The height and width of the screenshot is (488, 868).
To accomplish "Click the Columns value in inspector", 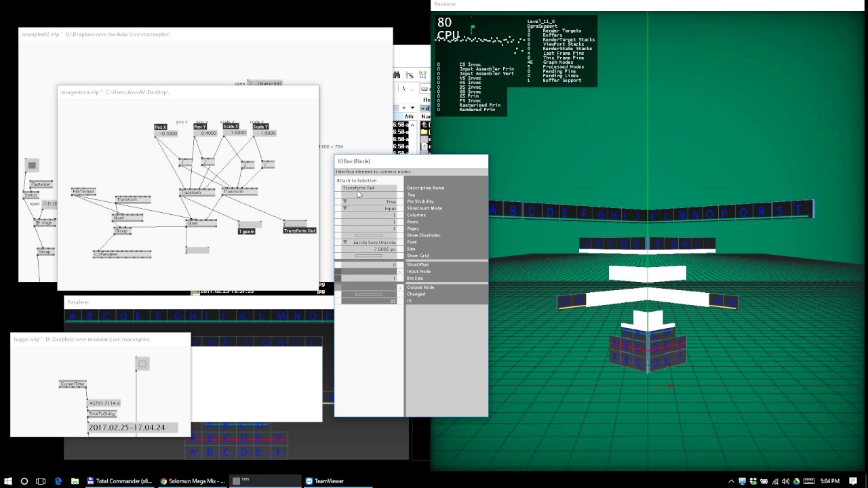I will [x=369, y=215].
